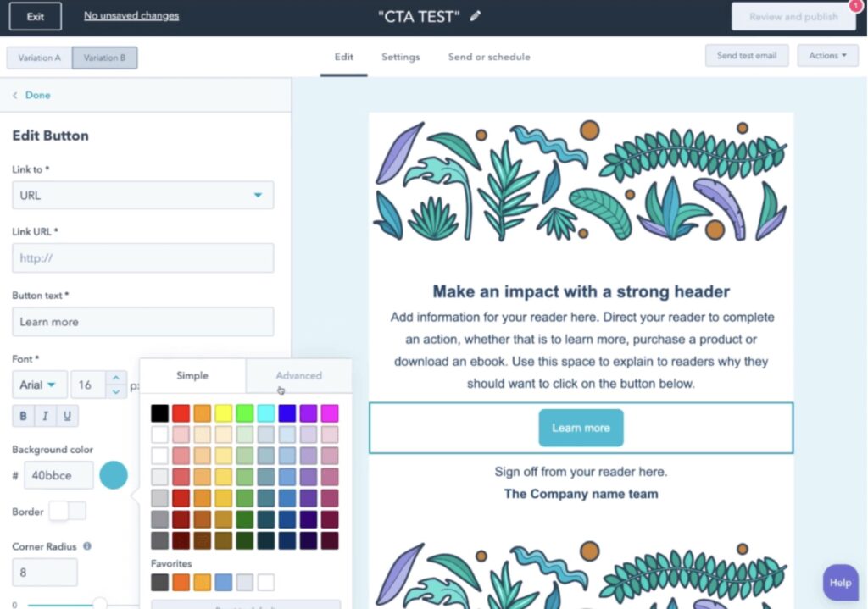Open the Help widget

tap(839, 582)
